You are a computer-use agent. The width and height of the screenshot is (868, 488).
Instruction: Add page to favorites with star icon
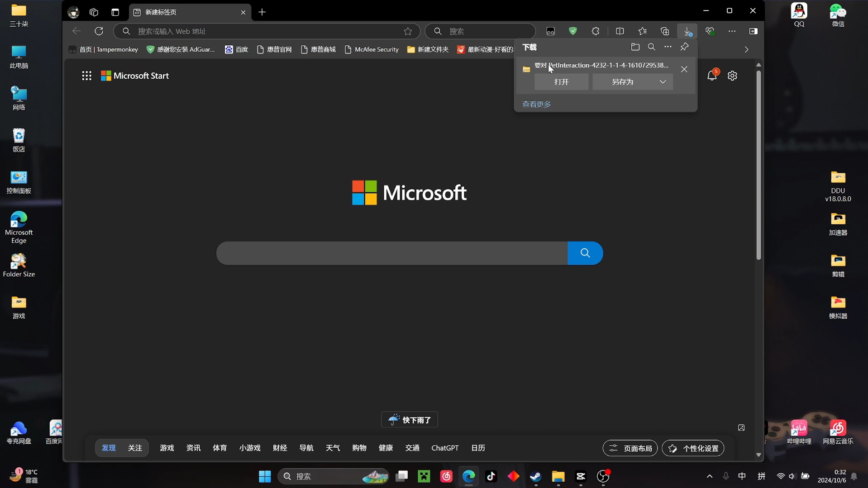click(x=408, y=31)
